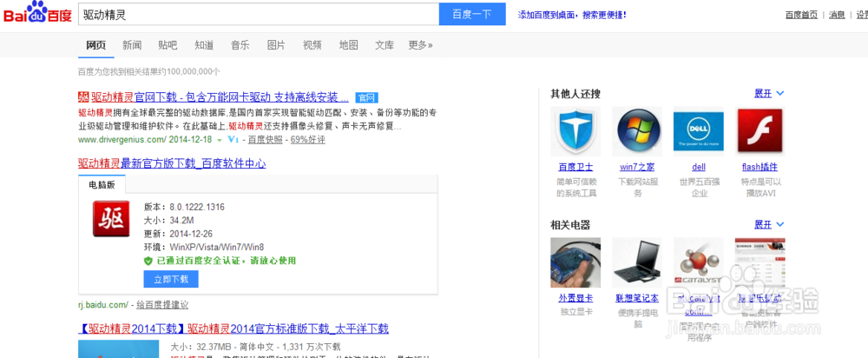
Task: Switch to the 贴吧 tab
Action: click(x=168, y=45)
